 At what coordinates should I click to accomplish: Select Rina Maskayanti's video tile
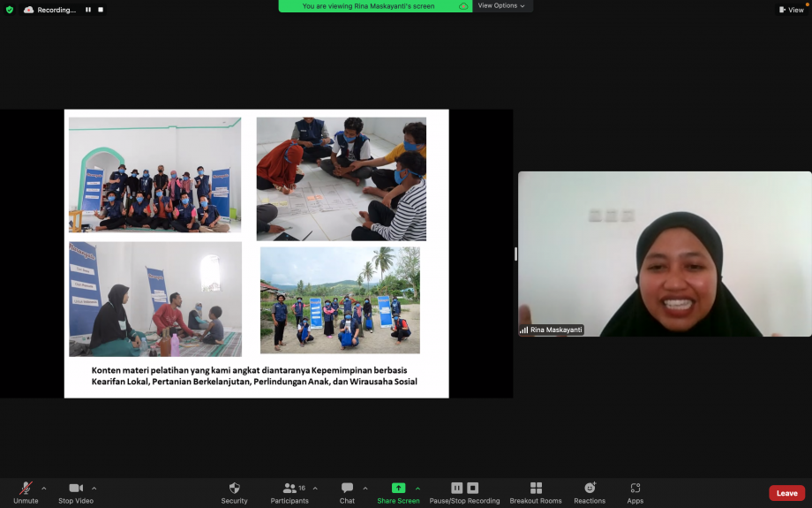(x=664, y=254)
